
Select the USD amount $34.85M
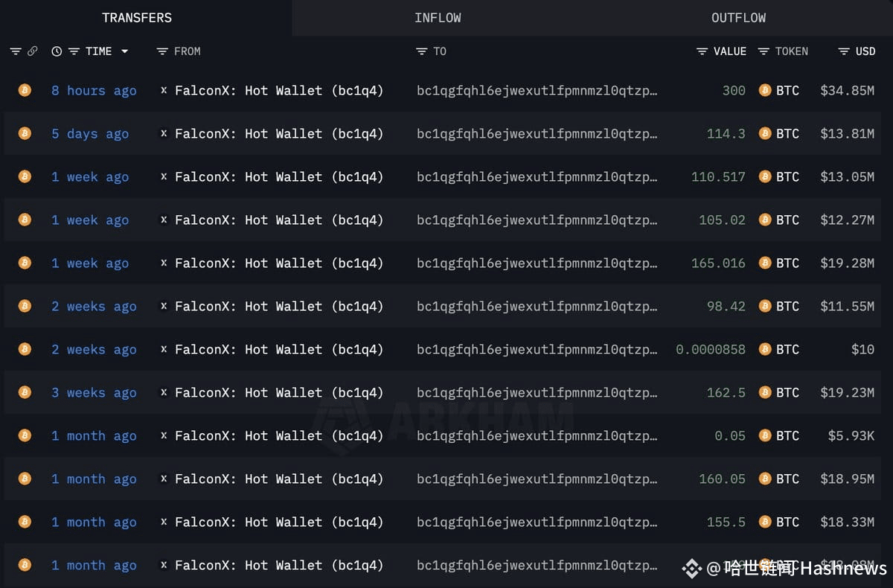847,90
